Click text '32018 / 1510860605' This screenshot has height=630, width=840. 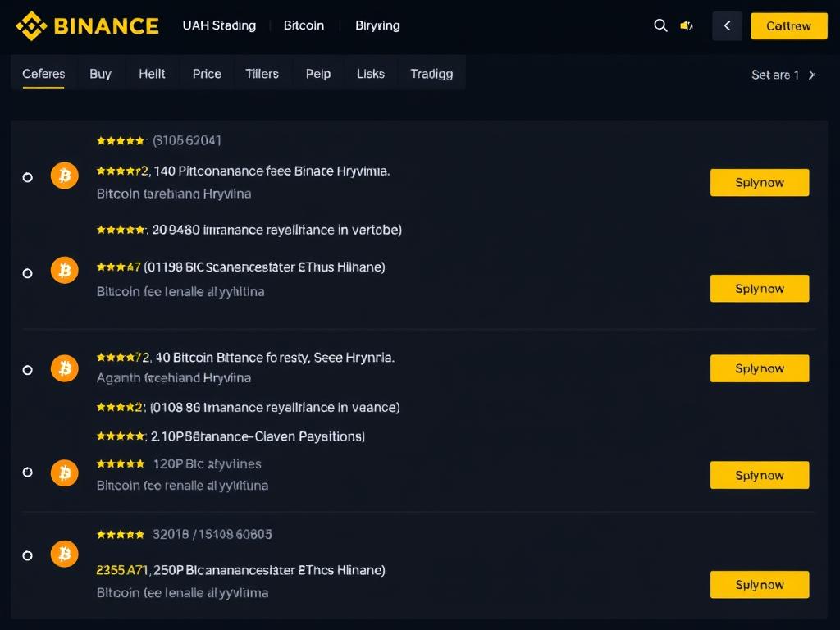point(212,535)
